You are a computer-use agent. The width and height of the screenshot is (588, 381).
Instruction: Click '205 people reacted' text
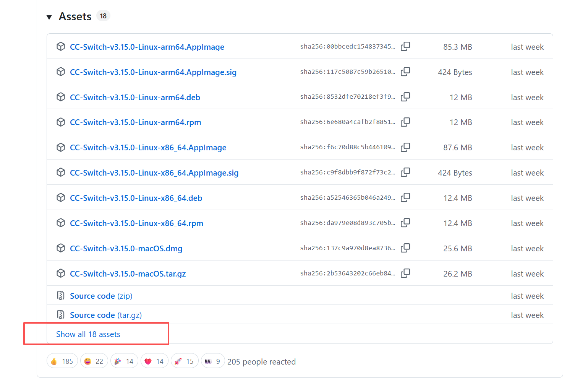pyautogui.click(x=261, y=362)
